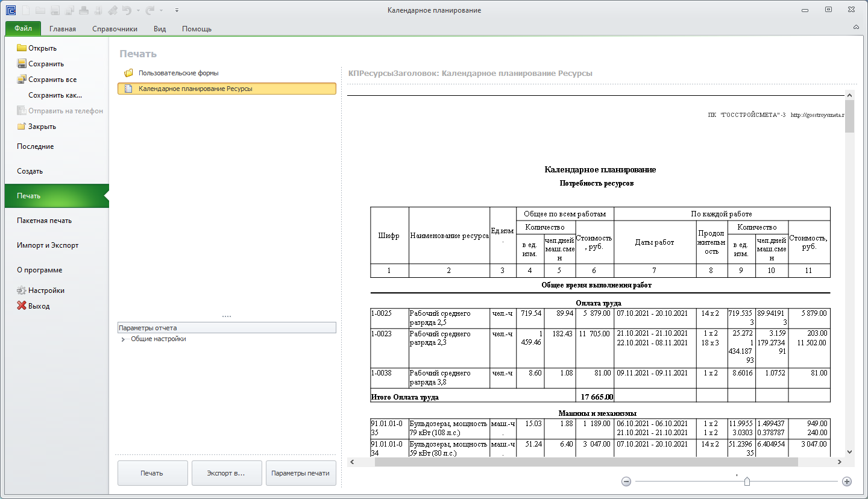Click the Потребность ресурсов subtitle
The width and height of the screenshot is (868, 499).
(x=597, y=183)
